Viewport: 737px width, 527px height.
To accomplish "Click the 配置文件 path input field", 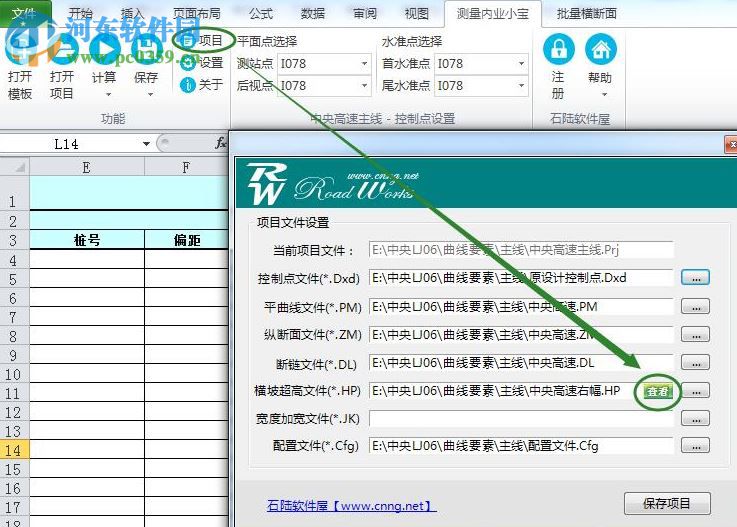I will pyautogui.click(x=521, y=446).
